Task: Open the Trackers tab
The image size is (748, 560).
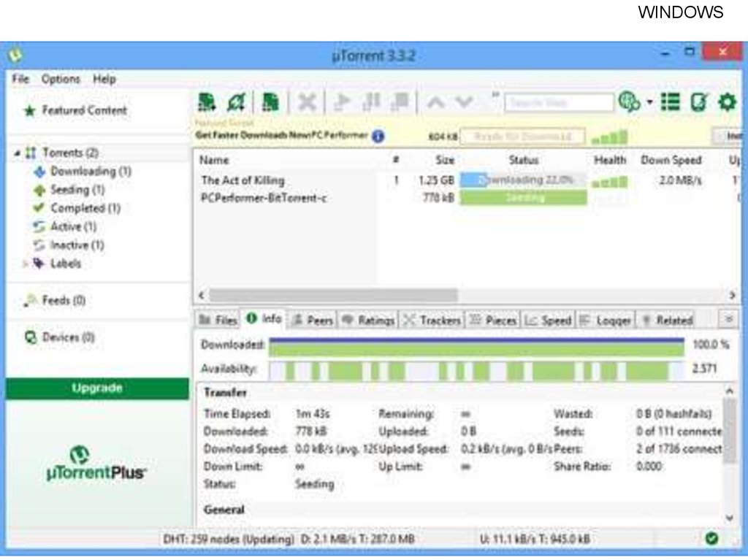Action: (432, 320)
